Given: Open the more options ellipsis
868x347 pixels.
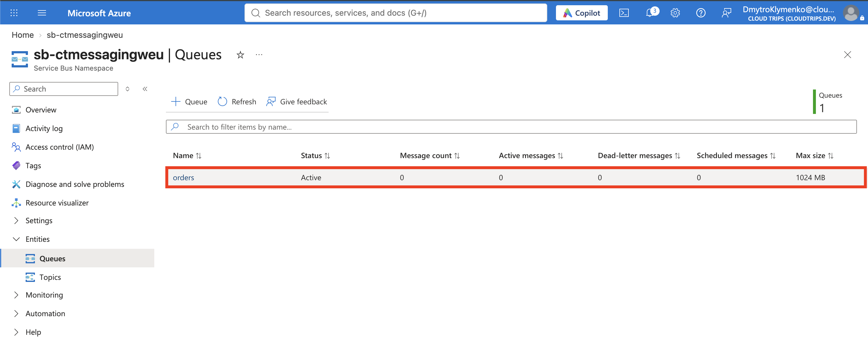Looking at the screenshot, I should (259, 55).
